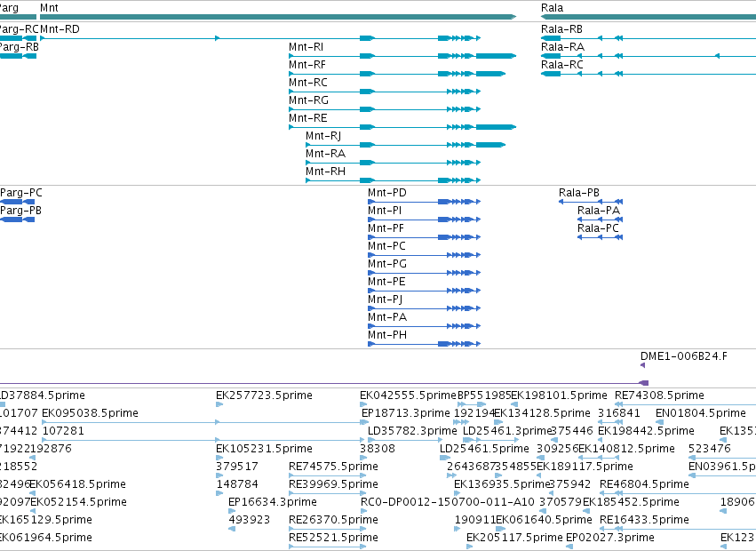Click EST EP16634.3prime label
Viewport: 756px width, 551px height.
(x=273, y=502)
